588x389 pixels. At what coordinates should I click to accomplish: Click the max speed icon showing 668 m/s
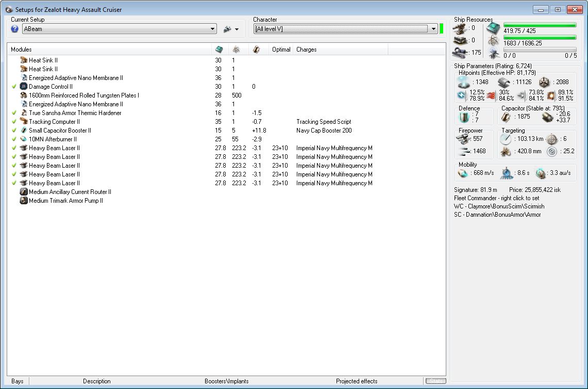(x=463, y=173)
